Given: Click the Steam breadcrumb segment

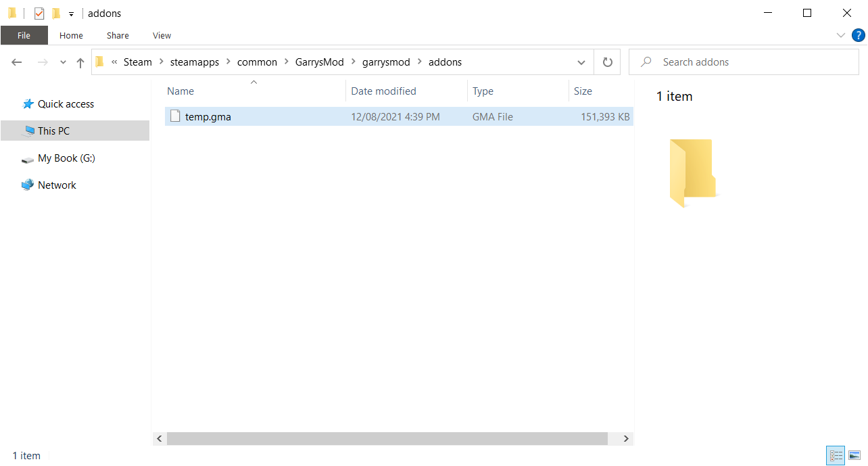Looking at the screenshot, I should (138, 62).
